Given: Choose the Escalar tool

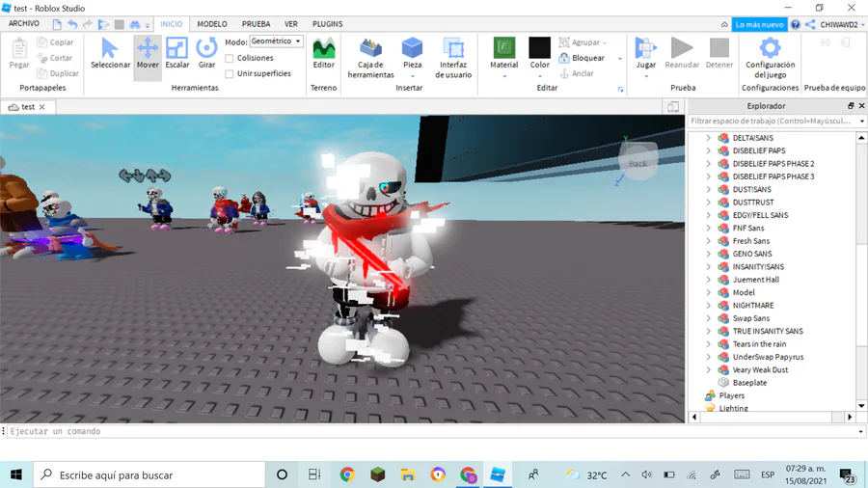Looking at the screenshot, I should [177, 54].
